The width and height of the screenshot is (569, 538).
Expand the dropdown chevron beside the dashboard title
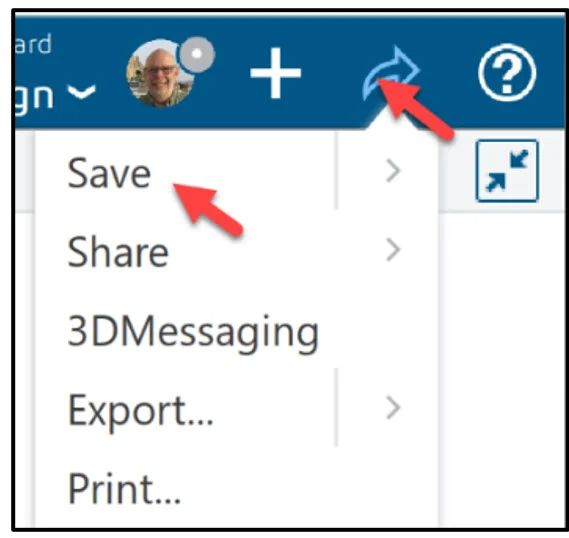82,91
